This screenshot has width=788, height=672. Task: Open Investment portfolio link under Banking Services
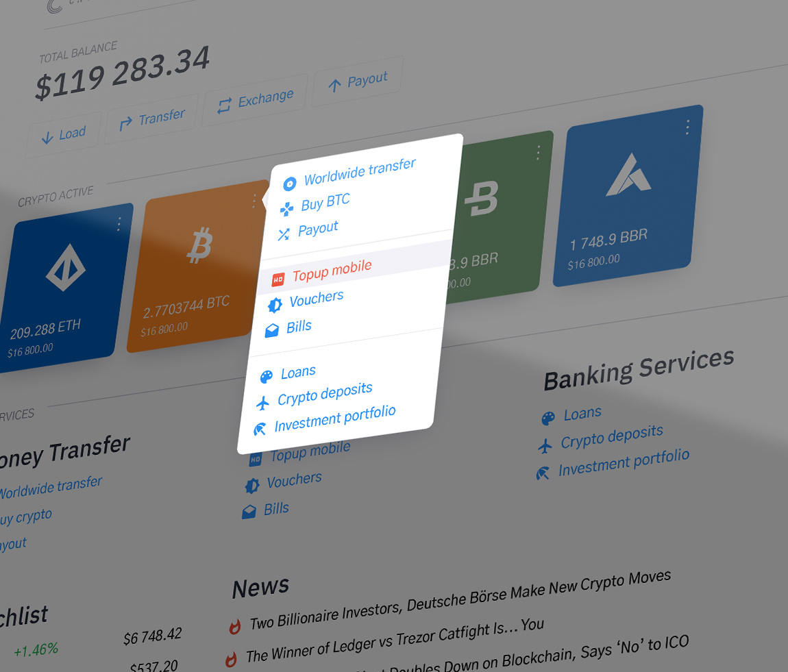pyautogui.click(x=624, y=462)
